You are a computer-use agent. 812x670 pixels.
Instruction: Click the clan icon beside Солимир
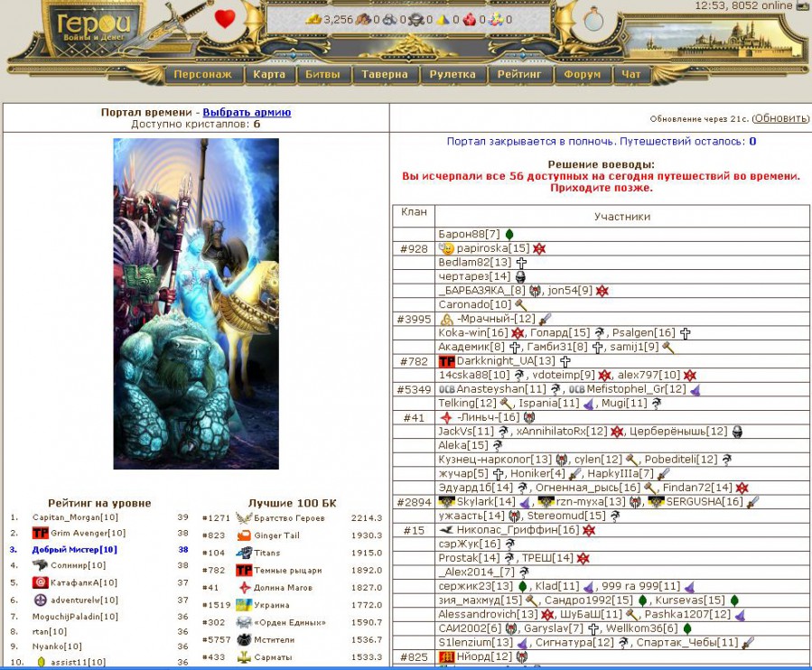point(40,565)
